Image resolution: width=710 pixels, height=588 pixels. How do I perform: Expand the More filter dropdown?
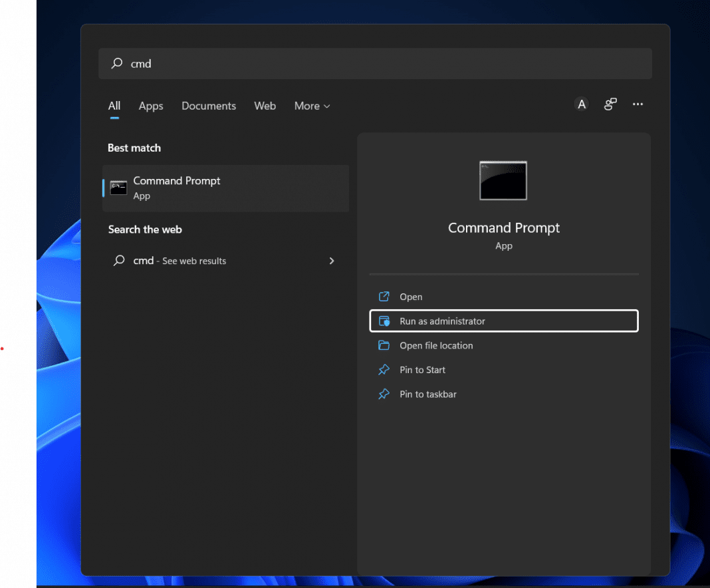tap(312, 106)
